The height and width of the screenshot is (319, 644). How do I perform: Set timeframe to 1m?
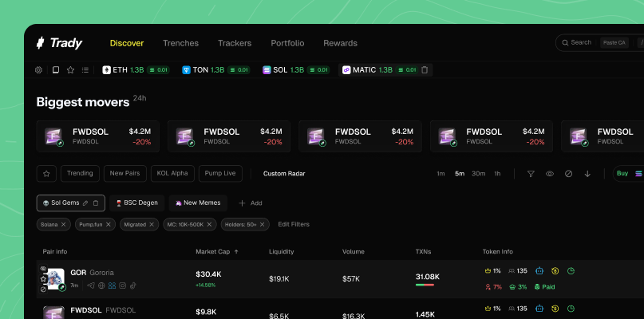[x=441, y=174]
